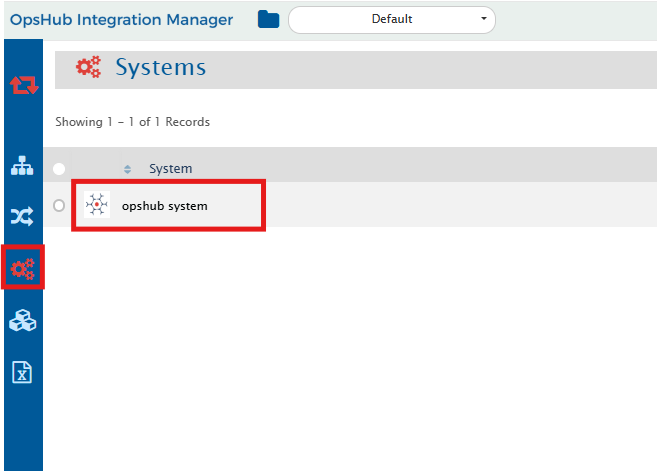The image size is (657, 471).
Task: Click the gears icon beside Systems heading
Action: pos(89,67)
